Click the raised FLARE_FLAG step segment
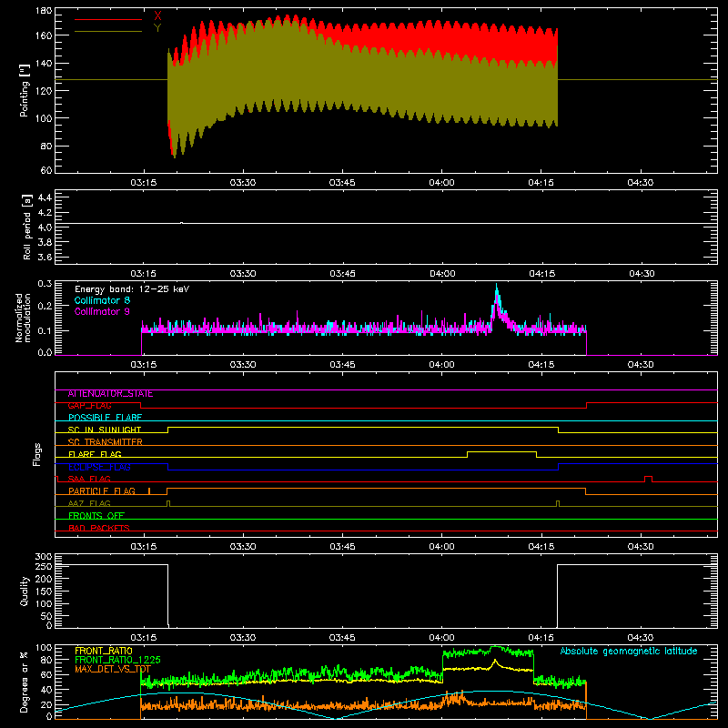Image resolution: width=728 pixels, height=728 pixels. pyautogui.click(x=502, y=451)
